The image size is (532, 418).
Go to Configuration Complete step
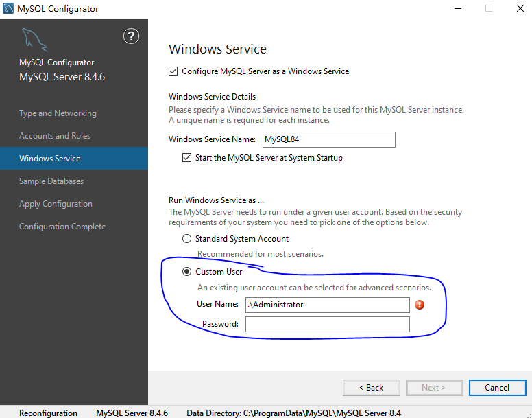pos(62,227)
